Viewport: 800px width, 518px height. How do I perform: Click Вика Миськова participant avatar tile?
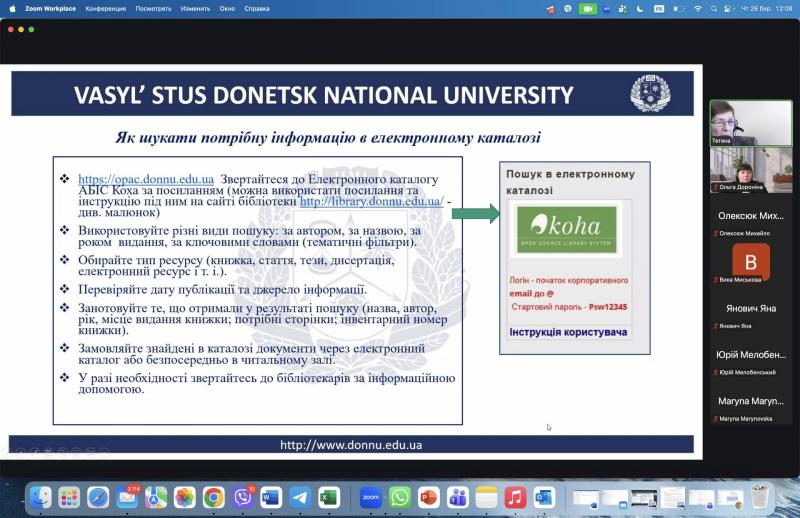click(x=750, y=262)
